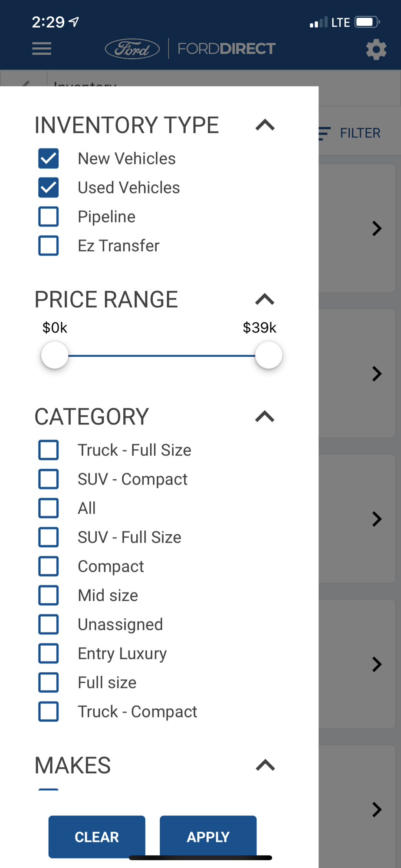
Task: Check the Truck - Full Size category
Action: pyautogui.click(x=49, y=450)
